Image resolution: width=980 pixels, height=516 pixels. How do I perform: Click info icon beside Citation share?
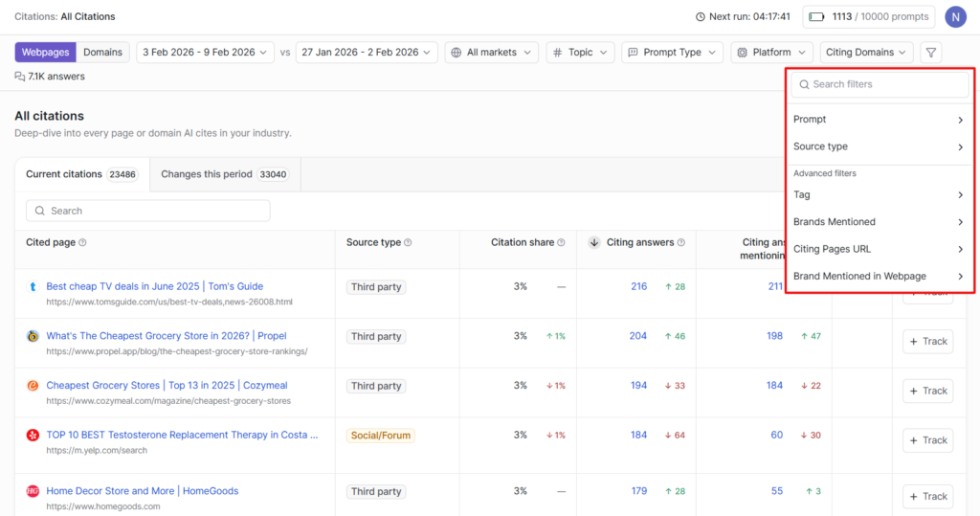click(561, 242)
